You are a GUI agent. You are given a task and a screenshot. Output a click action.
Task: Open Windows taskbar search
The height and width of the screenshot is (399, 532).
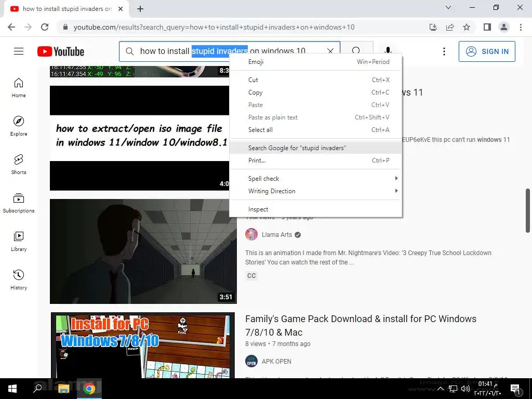coord(37,388)
